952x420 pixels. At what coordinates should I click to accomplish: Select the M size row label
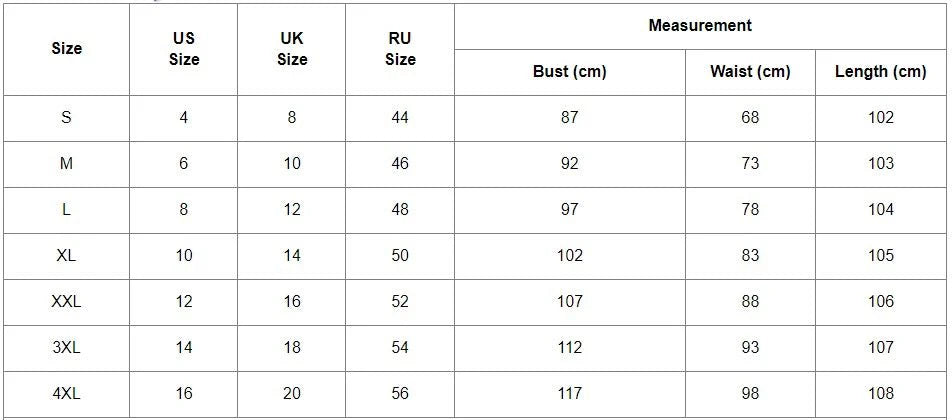coord(66,164)
